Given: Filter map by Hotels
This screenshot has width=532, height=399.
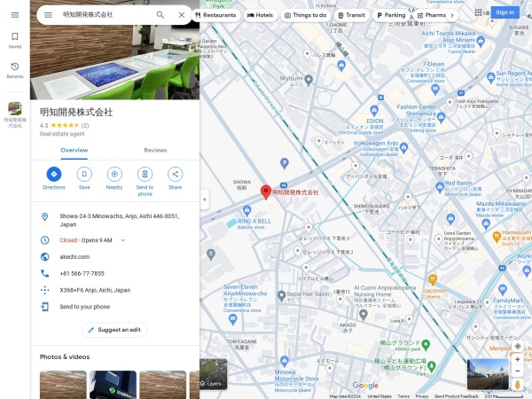Looking at the screenshot, I should [260, 15].
